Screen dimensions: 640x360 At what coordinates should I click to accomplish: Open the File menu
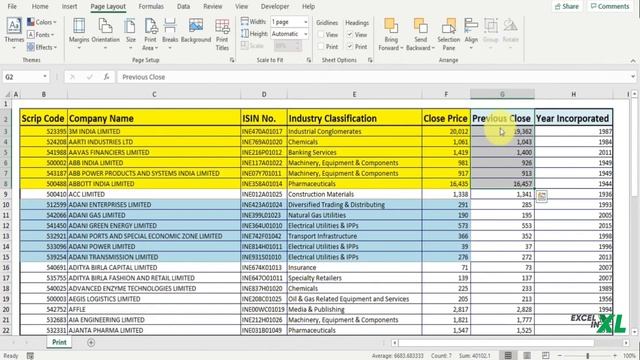[x=12, y=7]
